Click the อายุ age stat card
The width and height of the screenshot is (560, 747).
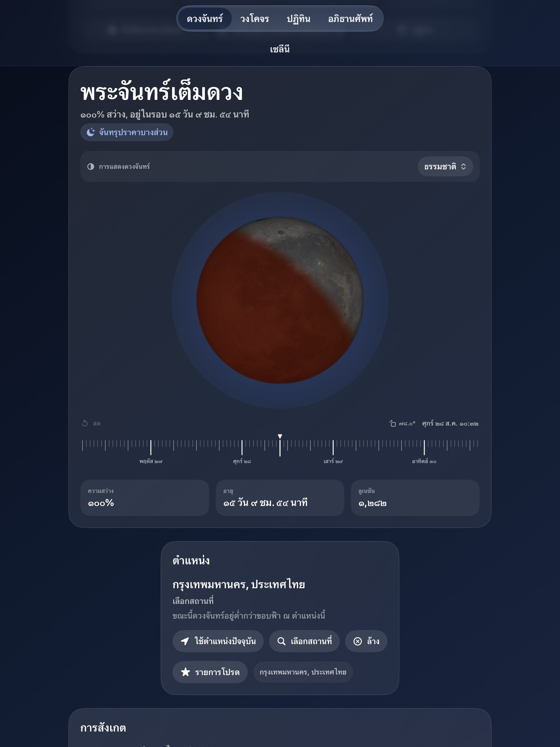click(x=280, y=498)
